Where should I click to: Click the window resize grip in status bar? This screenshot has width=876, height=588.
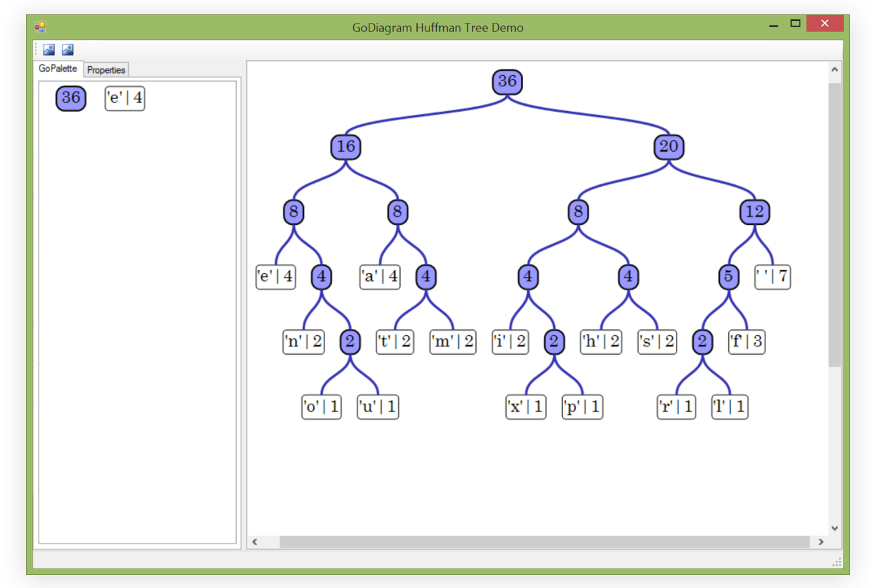(x=837, y=563)
